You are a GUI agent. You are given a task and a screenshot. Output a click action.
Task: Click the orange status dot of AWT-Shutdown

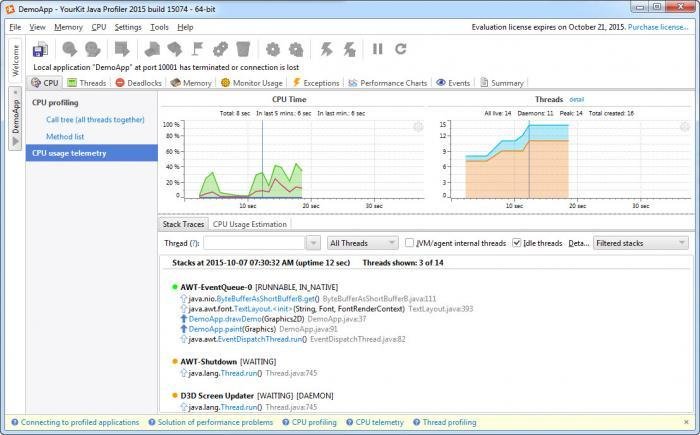(175, 361)
